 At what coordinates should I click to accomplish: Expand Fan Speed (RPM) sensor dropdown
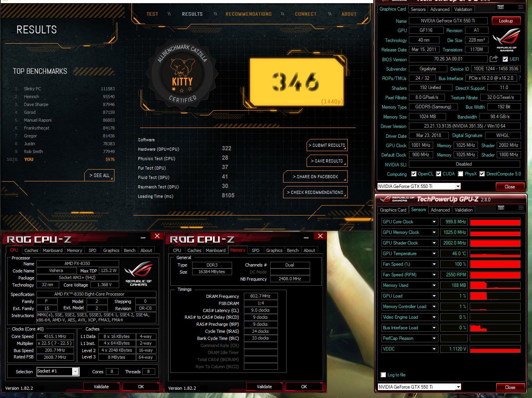[434, 275]
